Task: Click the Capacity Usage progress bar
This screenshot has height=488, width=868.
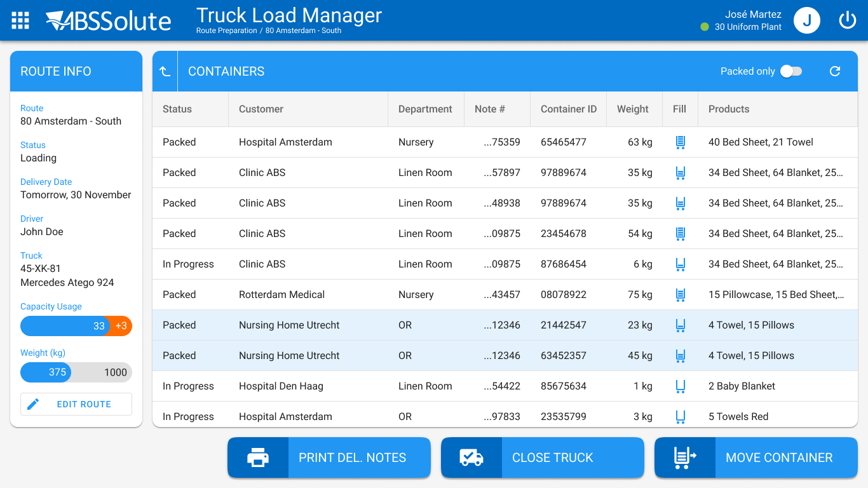Action: coord(76,326)
